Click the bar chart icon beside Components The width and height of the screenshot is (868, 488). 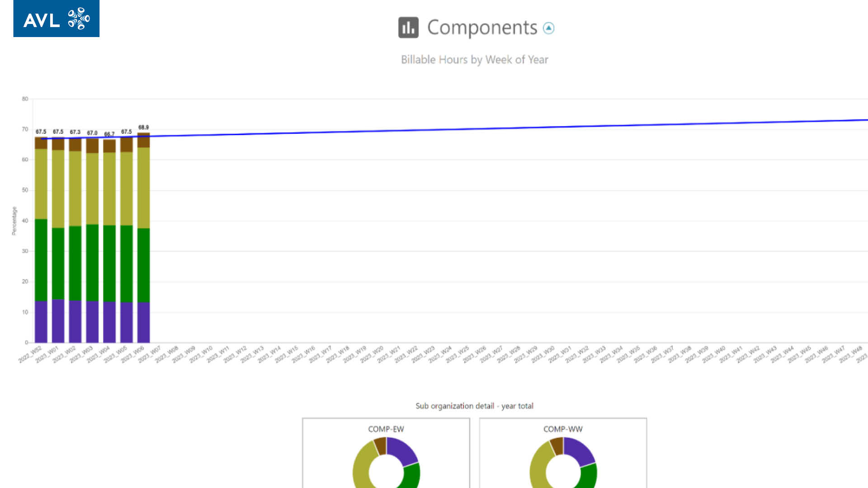point(408,28)
